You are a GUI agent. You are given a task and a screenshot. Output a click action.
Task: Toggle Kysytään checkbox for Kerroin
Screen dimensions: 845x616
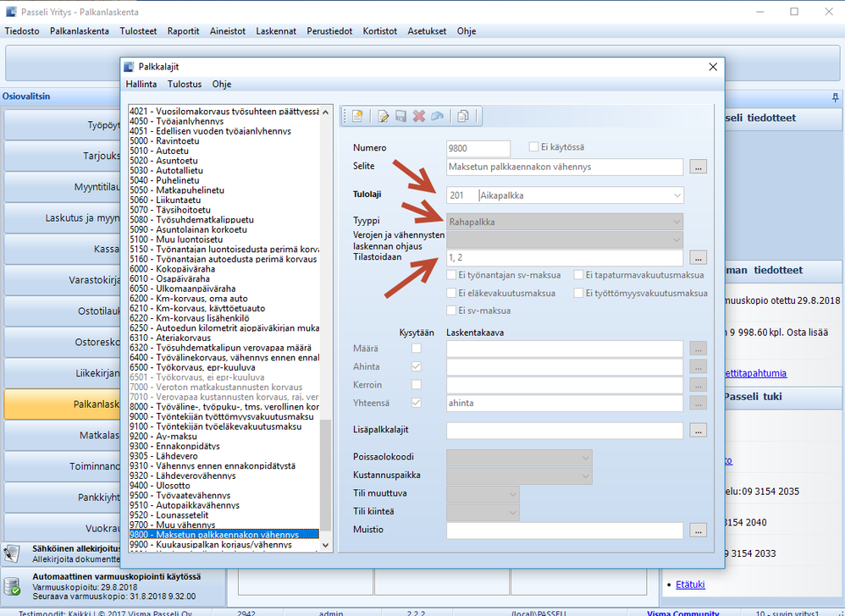417,385
